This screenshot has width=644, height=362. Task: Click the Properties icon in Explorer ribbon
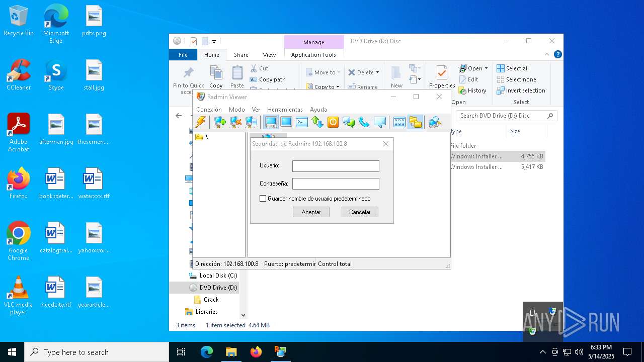point(442,73)
